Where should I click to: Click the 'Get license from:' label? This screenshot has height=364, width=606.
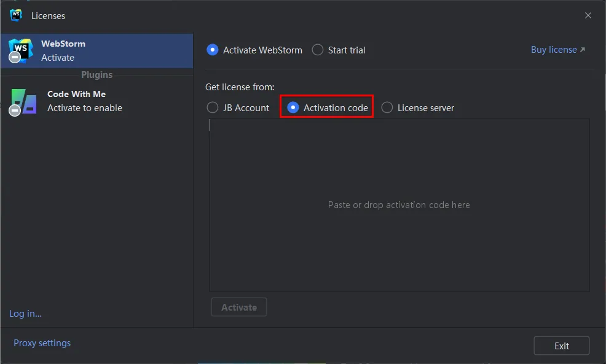tap(240, 87)
